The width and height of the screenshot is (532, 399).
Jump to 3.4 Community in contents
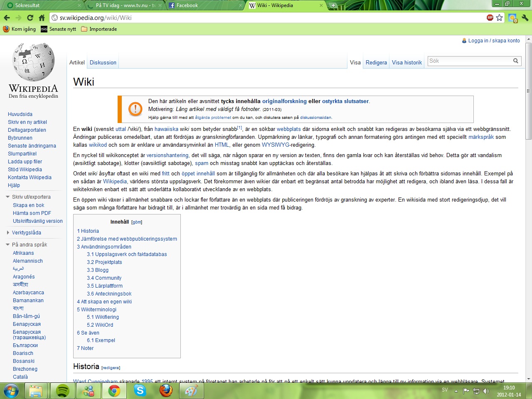coord(104,278)
